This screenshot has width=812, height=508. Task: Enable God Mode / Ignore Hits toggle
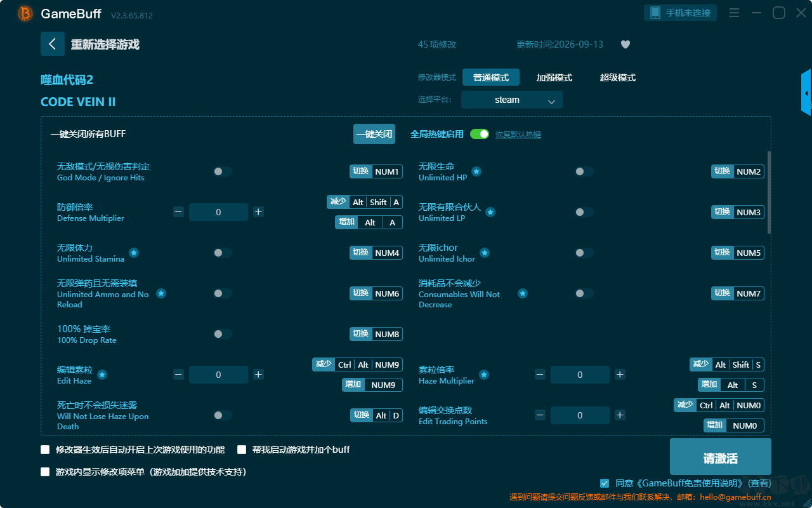coord(223,171)
